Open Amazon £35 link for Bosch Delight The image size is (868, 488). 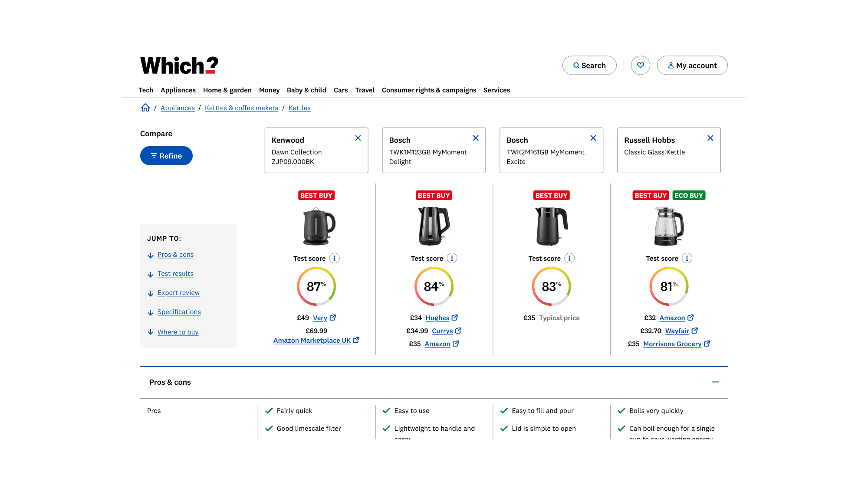tap(442, 344)
